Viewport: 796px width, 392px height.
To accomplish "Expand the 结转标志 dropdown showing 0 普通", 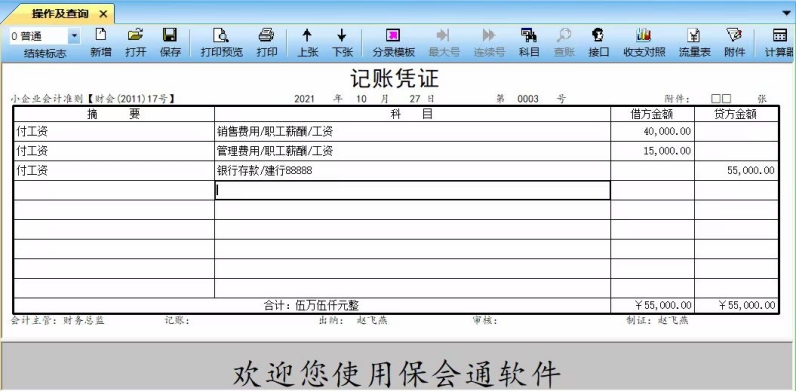I will tap(74, 36).
